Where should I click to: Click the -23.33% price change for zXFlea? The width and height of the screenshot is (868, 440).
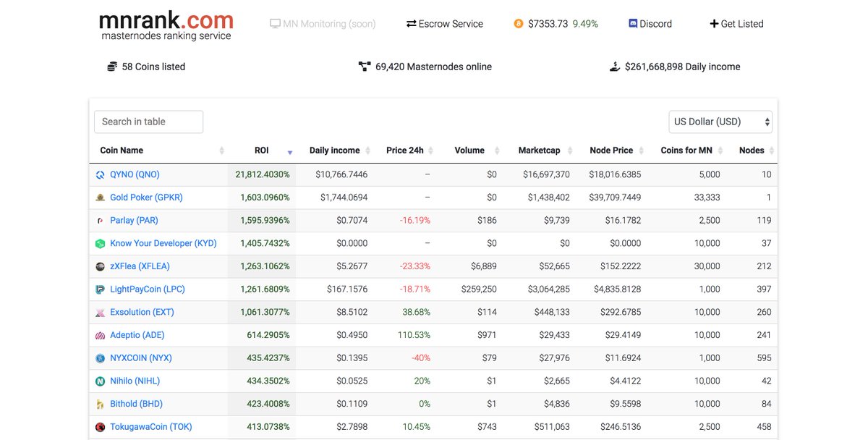[415, 266]
